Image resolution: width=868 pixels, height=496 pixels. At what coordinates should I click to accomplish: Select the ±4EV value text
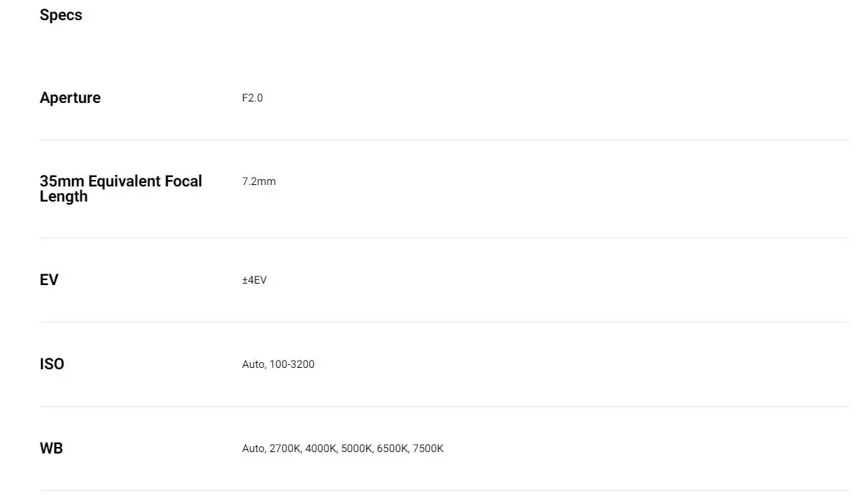pos(255,280)
